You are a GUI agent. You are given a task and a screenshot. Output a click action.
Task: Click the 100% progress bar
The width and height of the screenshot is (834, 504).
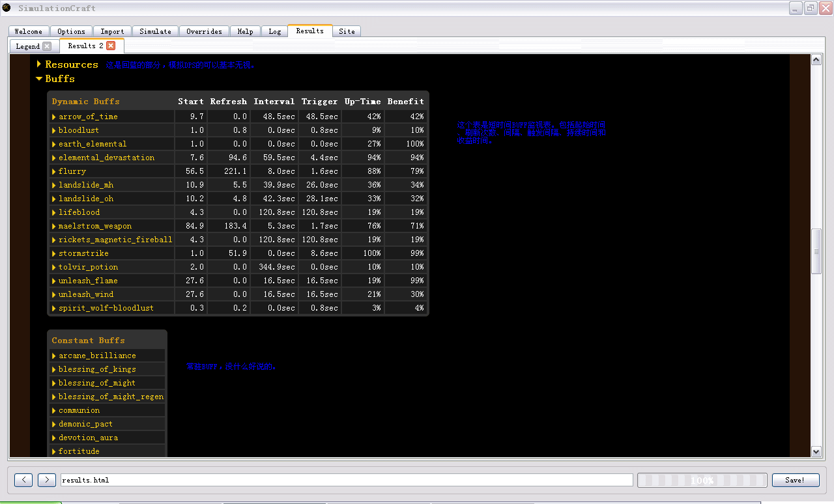point(702,480)
